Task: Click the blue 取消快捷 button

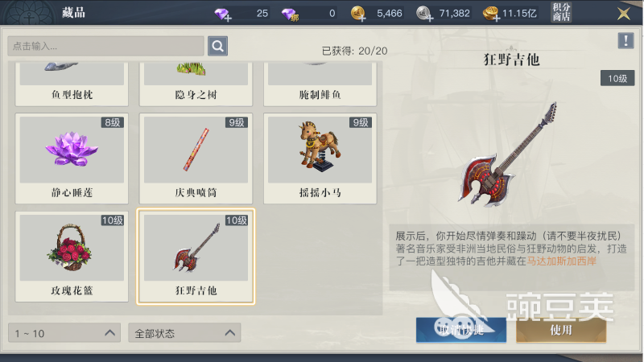Action: pos(460,330)
